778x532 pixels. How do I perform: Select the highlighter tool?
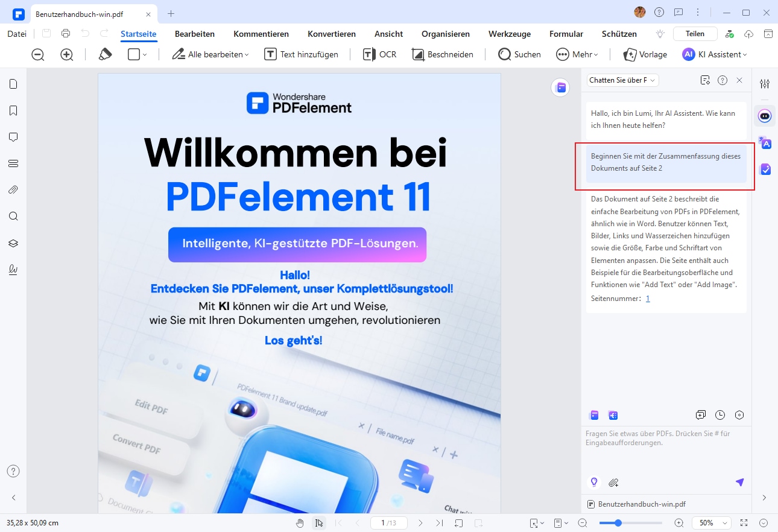coord(106,54)
